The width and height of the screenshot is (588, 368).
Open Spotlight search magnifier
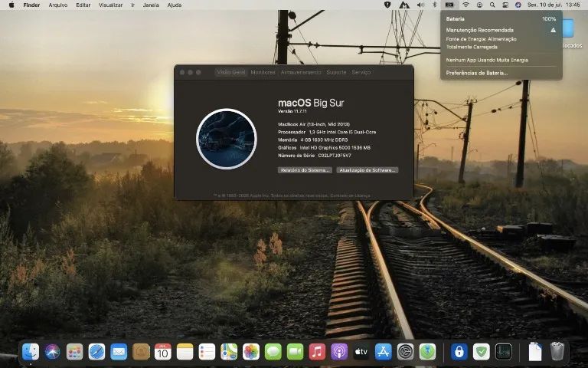click(x=492, y=5)
